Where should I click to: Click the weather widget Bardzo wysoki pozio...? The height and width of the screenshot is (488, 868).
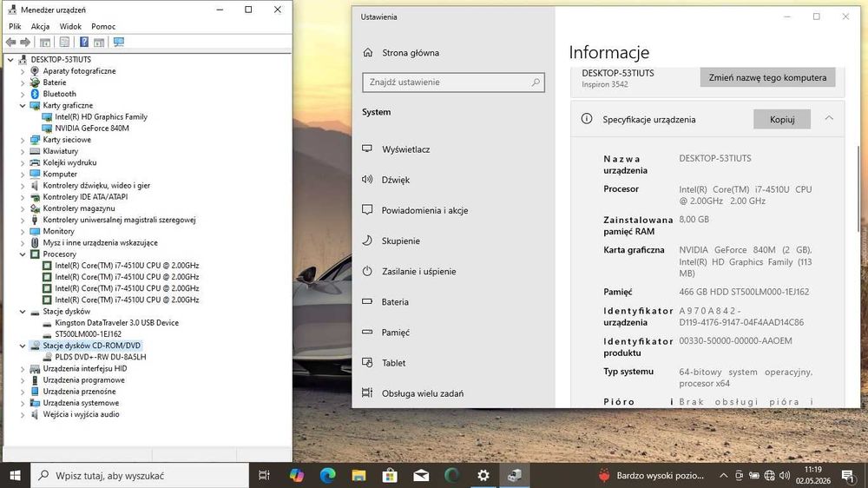click(x=652, y=475)
